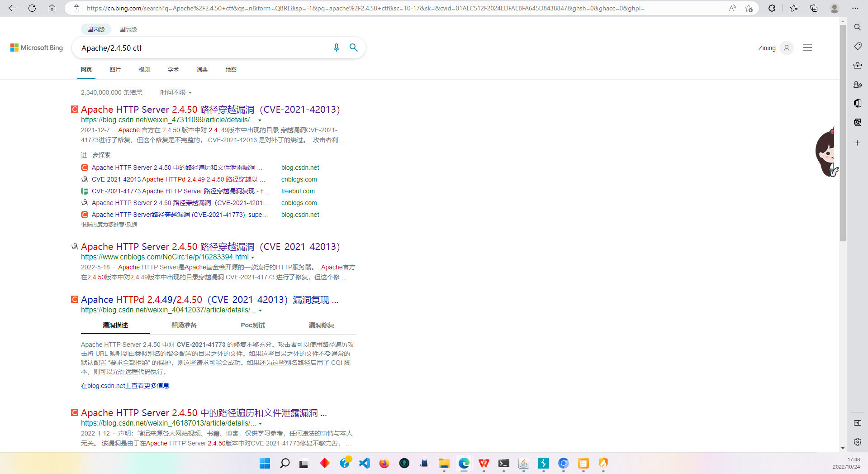Open Zining account avatar
The height and width of the screenshot is (474, 868).
[787, 48]
